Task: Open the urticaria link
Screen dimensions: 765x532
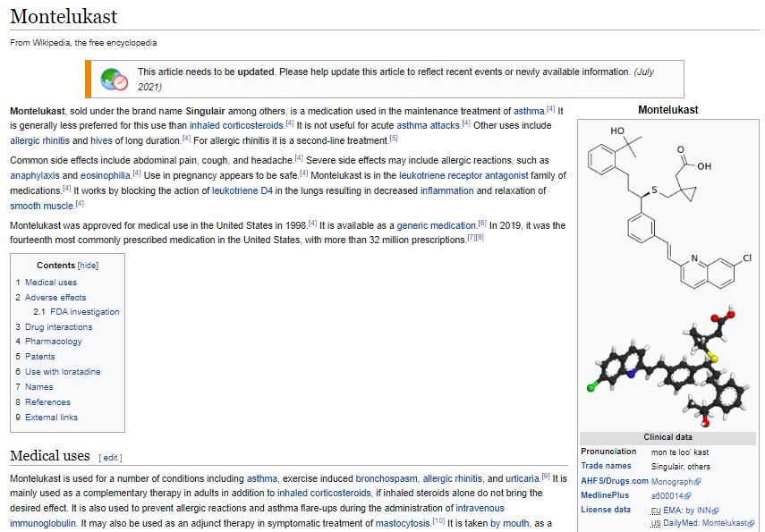Action: coord(523,479)
